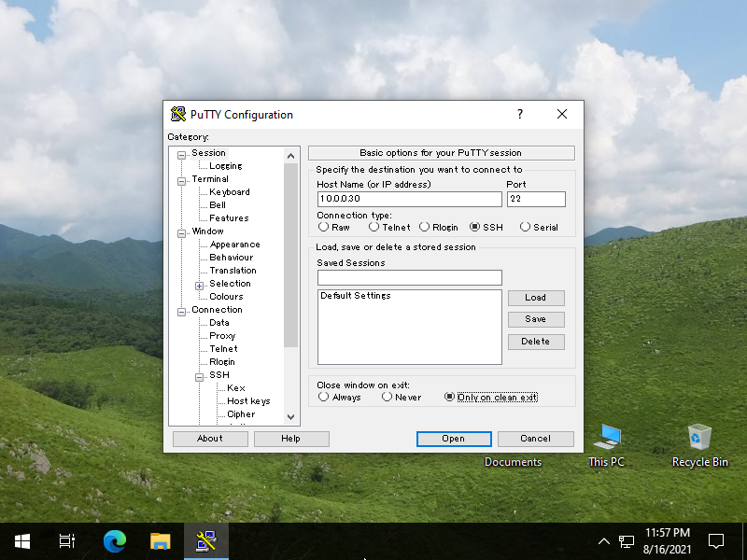747x560 pixels.
Task: Open the Features category
Action: (x=229, y=218)
